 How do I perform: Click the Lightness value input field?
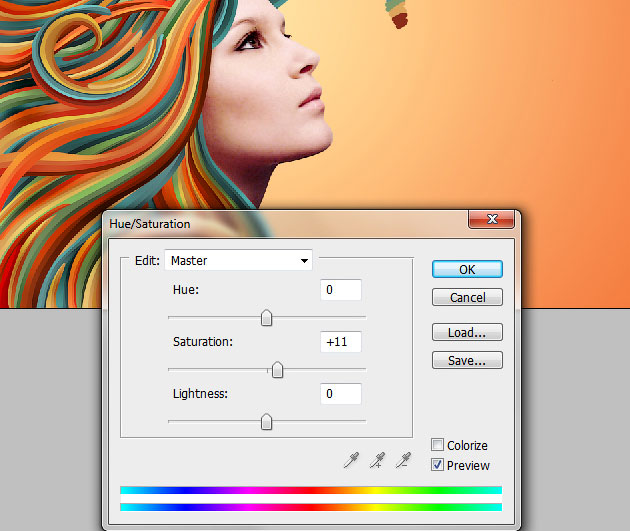point(341,394)
